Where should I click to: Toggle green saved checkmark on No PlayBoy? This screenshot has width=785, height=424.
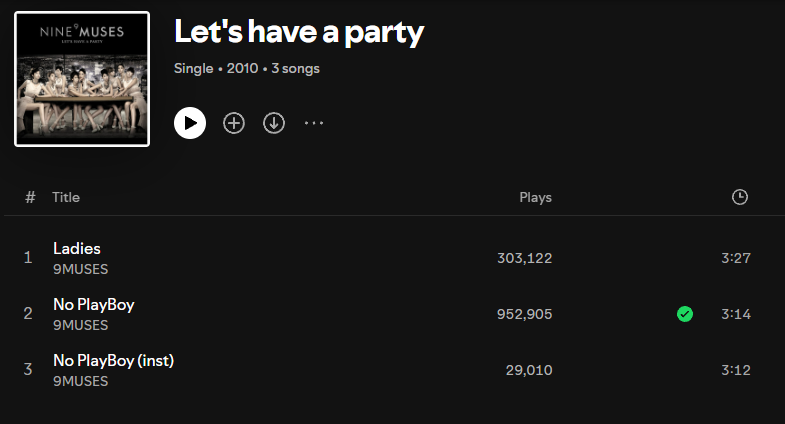[x=685, y=314]
